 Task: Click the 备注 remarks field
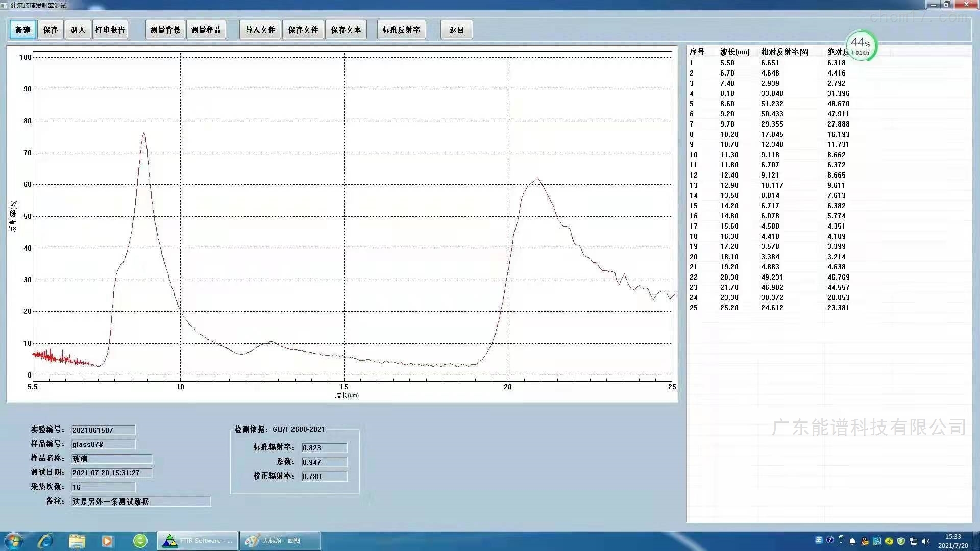click(141, 502)
